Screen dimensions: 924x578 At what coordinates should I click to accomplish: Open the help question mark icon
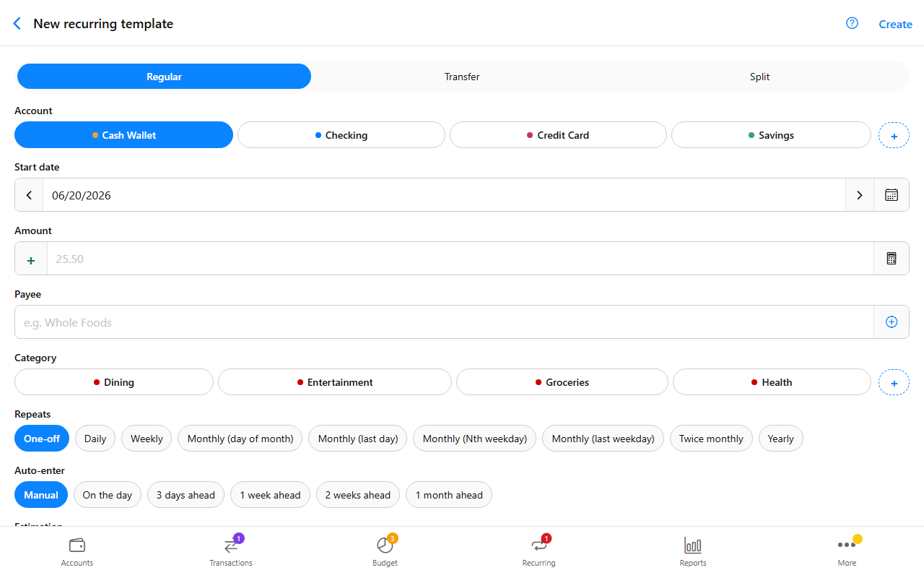(852, 23)
